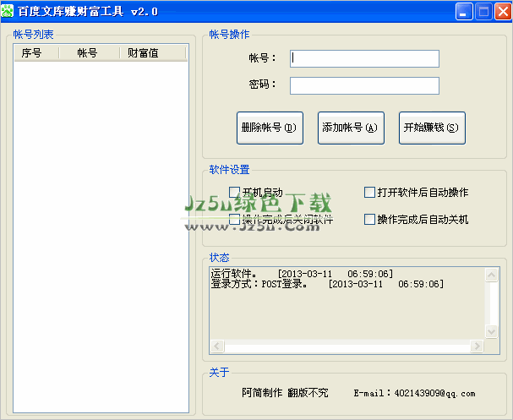The height and width of the screenshot is (420, 513).
Task: Close the 百度文库赚财富工具 window
Action: [x=503, y=12]
